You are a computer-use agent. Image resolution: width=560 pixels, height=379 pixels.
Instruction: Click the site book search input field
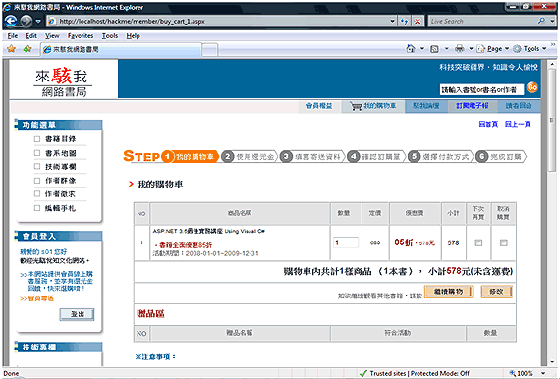[482, 90]
